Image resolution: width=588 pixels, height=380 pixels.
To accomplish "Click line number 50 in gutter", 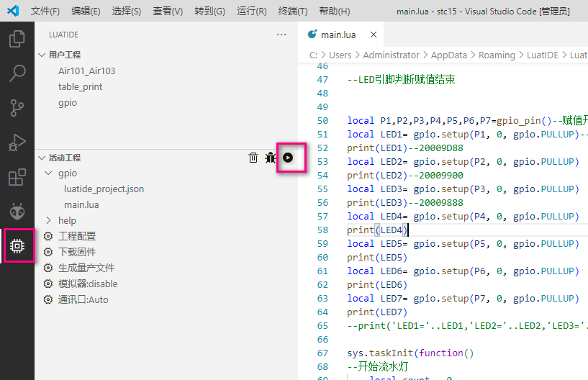I will click(x=322, y=120).
